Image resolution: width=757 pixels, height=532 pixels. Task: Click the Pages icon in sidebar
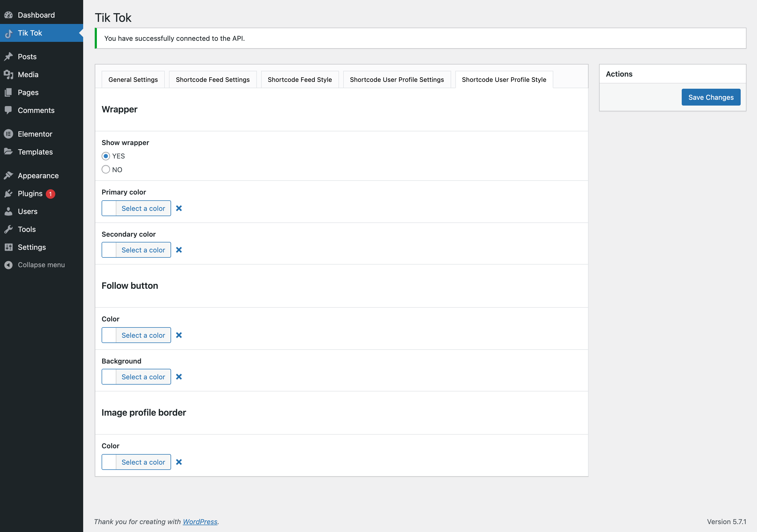9,92
